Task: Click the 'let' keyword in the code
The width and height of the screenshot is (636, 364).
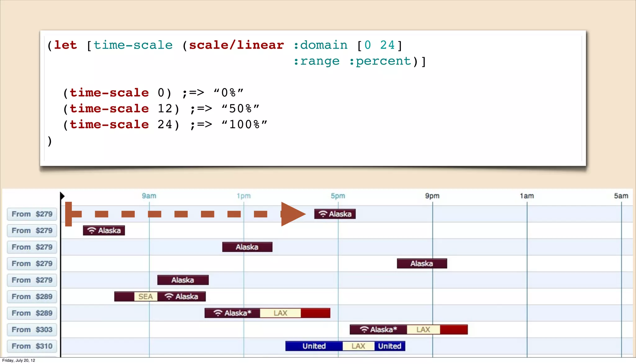Action: pyautogui.click(x=66, y=45)
